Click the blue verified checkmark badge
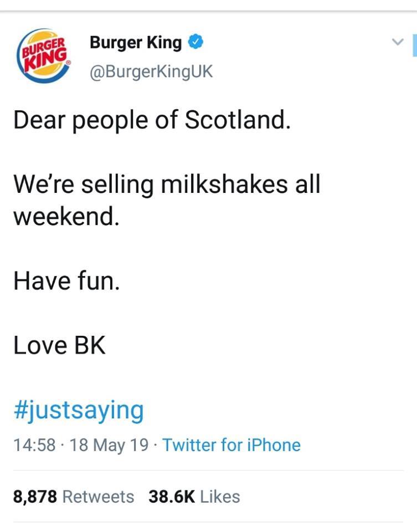The image size is (417, 532). point(195,42)
